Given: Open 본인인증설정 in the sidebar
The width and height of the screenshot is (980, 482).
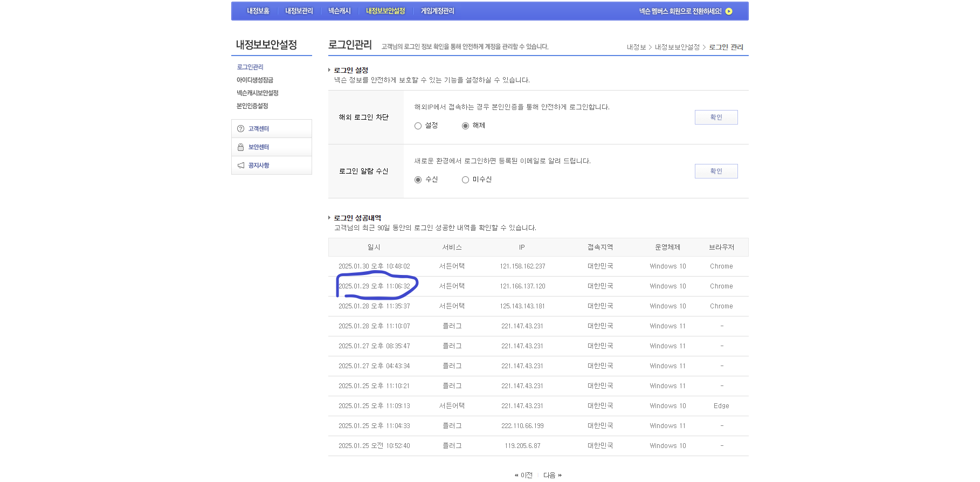Looking at the screenshot, I should (252, 106).
